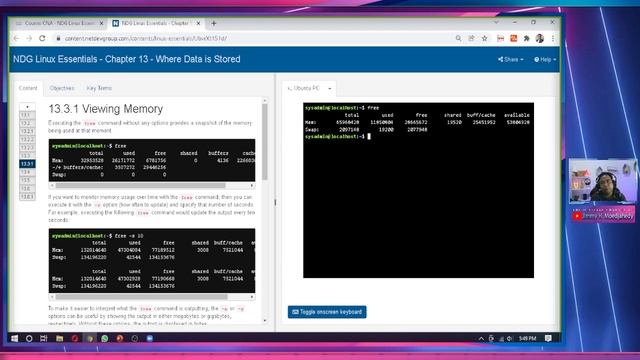Go to section 13.6.1 in the sidebar
This screenshot has height=360, width=640.
pyautogui.click(x=27, y=197)
